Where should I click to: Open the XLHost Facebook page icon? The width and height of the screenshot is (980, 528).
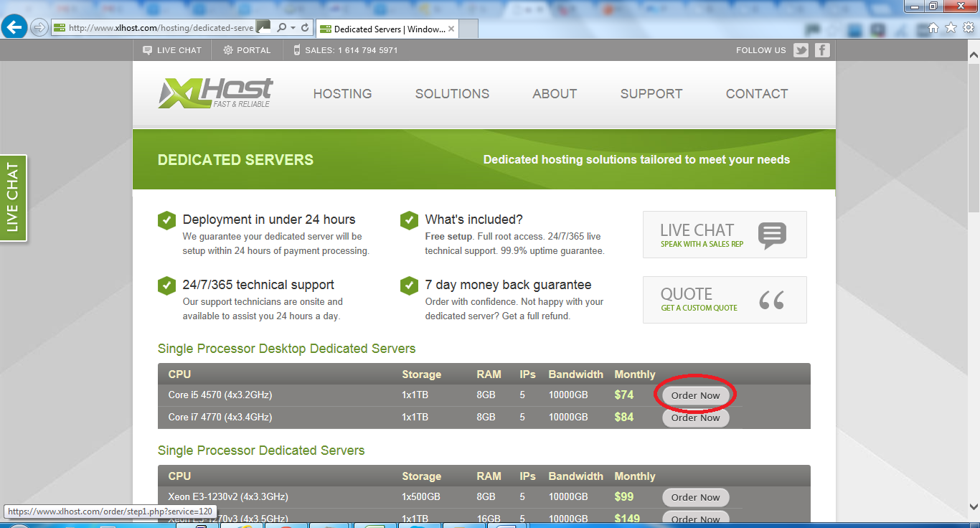tap(822, 50)
